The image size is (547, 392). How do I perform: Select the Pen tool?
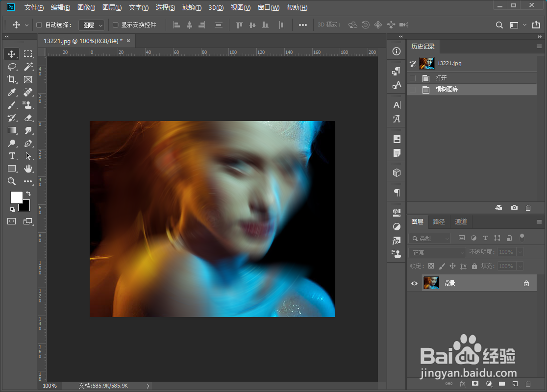coord(28,144)
